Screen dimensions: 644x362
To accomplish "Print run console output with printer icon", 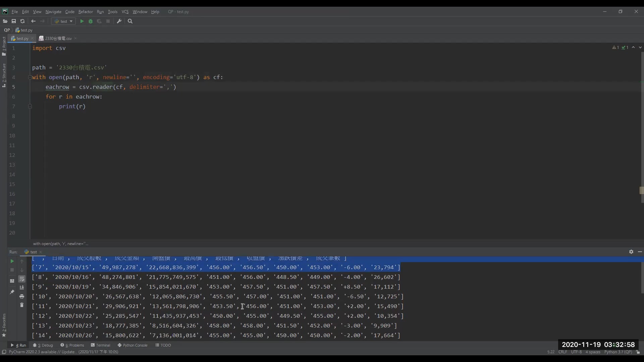I will (22, 296).
